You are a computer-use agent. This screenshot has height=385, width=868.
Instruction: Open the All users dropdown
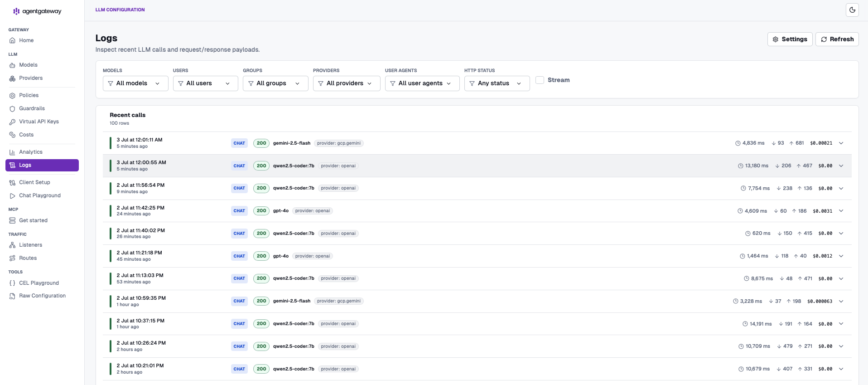pos(206,83)
